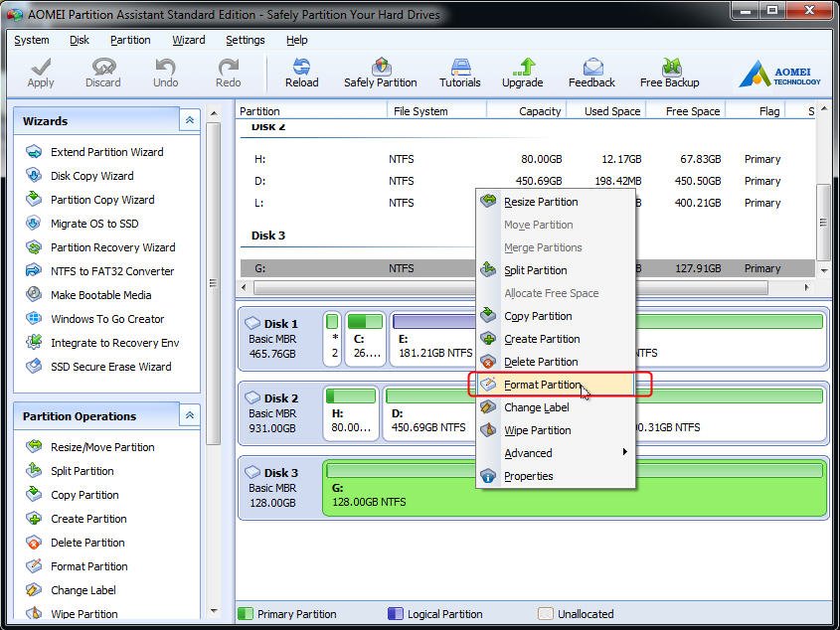
Task: Select Create Partition in sidebar operations
Action: (77, 519)
